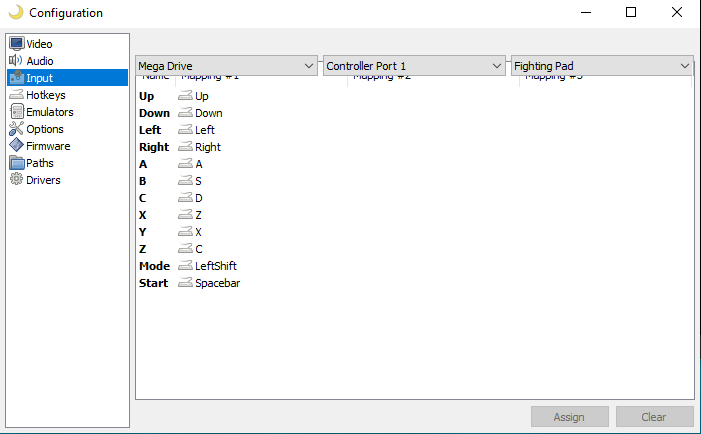This screenshot has width=701, height=434.
Task: Click keyboard icon in Y button row
Action: pos(185,232)
